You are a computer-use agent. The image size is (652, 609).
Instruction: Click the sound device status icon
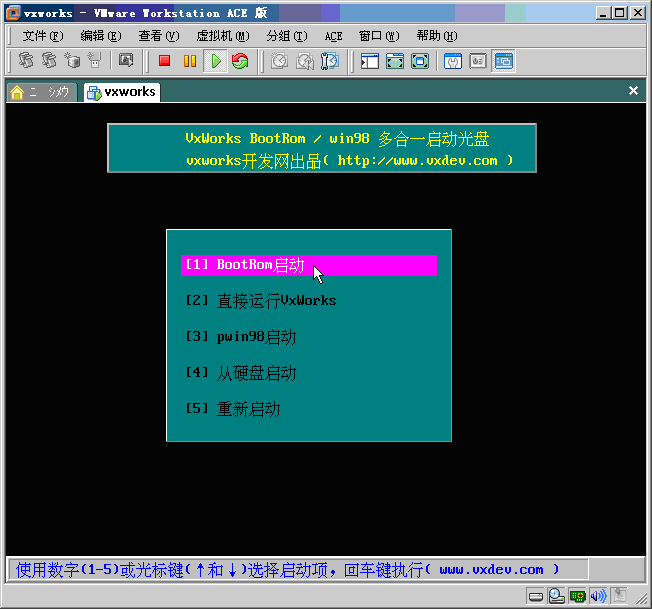click(x=598, y=596)
